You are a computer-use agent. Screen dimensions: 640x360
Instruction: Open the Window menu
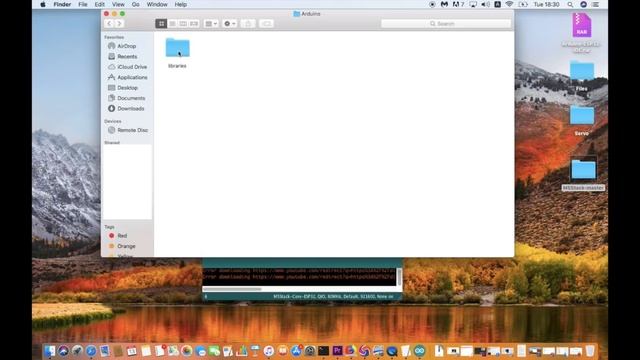point(157,4)
